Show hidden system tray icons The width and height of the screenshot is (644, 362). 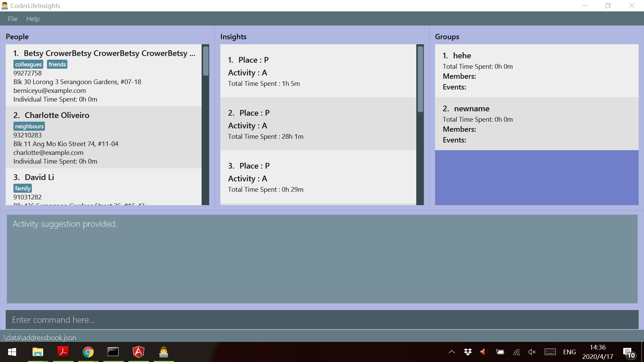452,352
